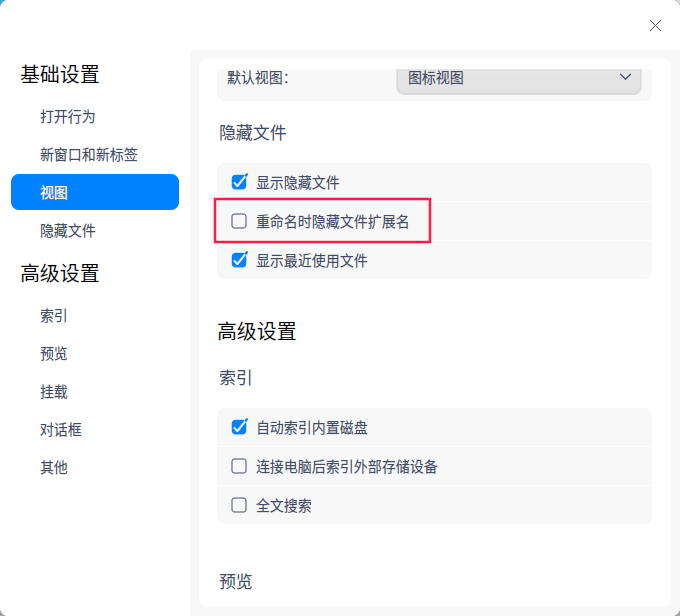The height and width of the screenshot is (616, 680).
Task: Click the 高级设置 sidebar heading
Action: (x=60, y=273)
